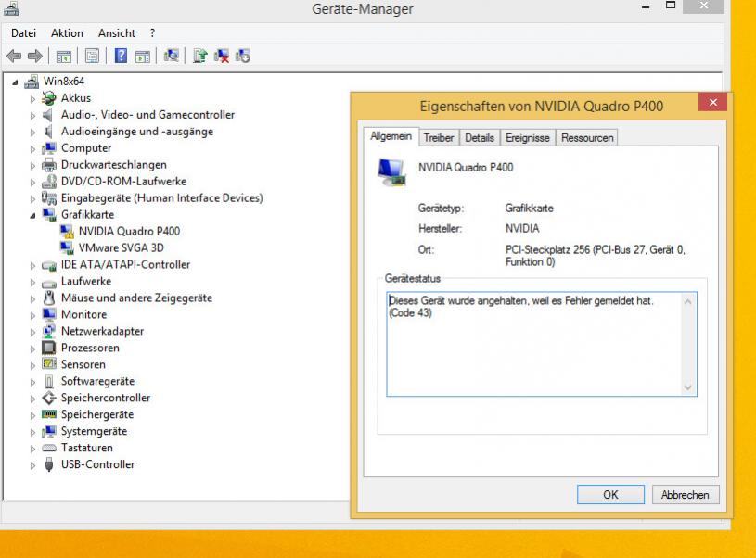Select the Laufwerke tree label

[86, 281]
